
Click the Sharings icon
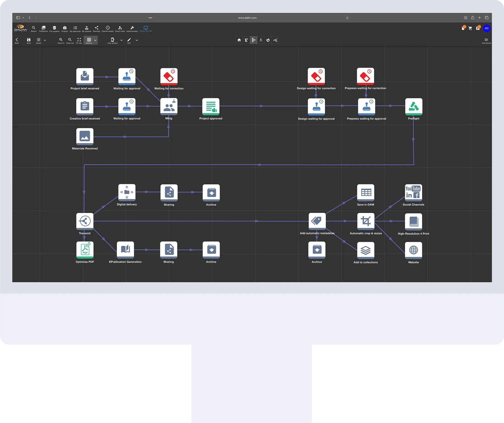96,28
